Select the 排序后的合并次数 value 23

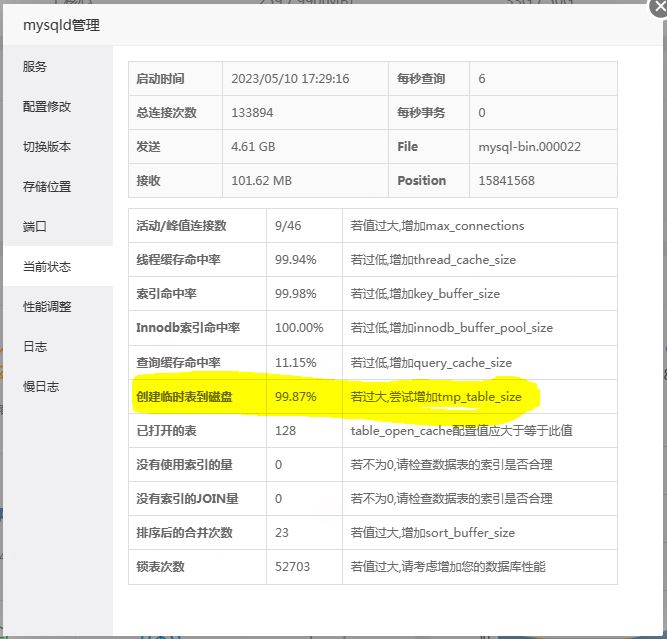[282, 533]
